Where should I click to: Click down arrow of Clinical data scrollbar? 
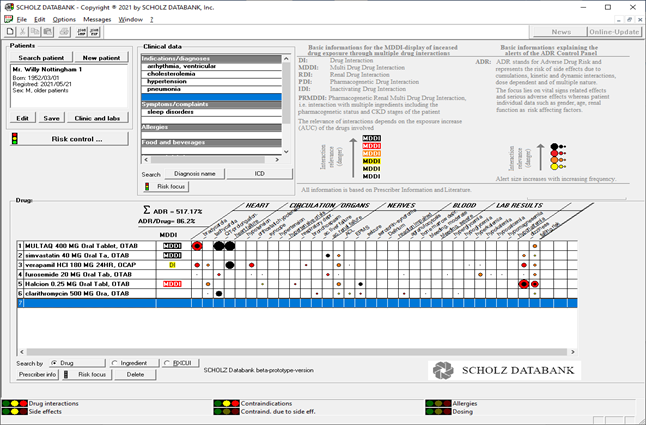(x=286, y=151)
